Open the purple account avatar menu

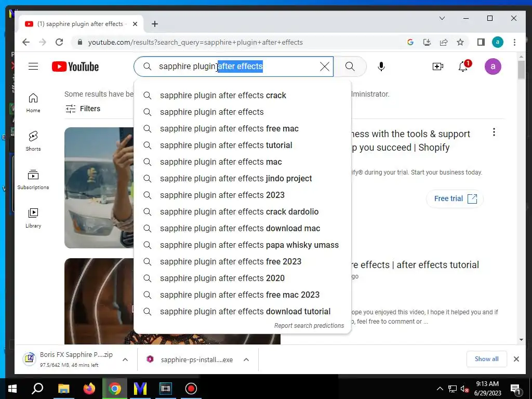[493, 66]
